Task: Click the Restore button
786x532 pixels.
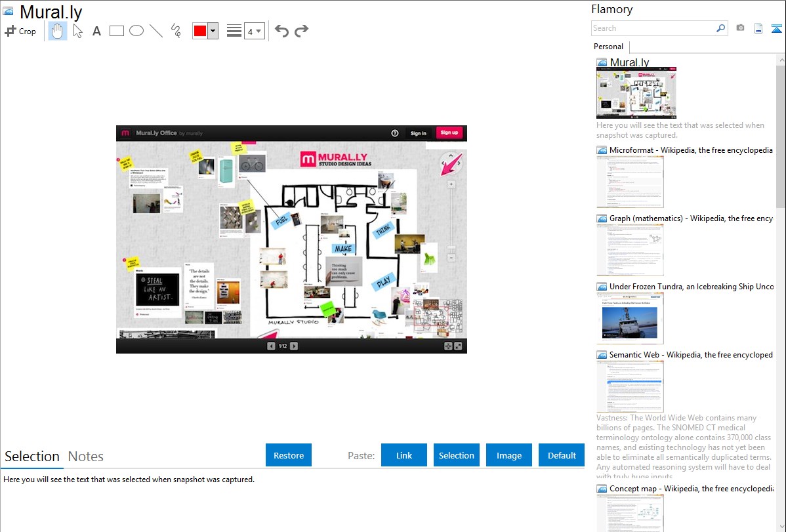Action: pos(289,455)
